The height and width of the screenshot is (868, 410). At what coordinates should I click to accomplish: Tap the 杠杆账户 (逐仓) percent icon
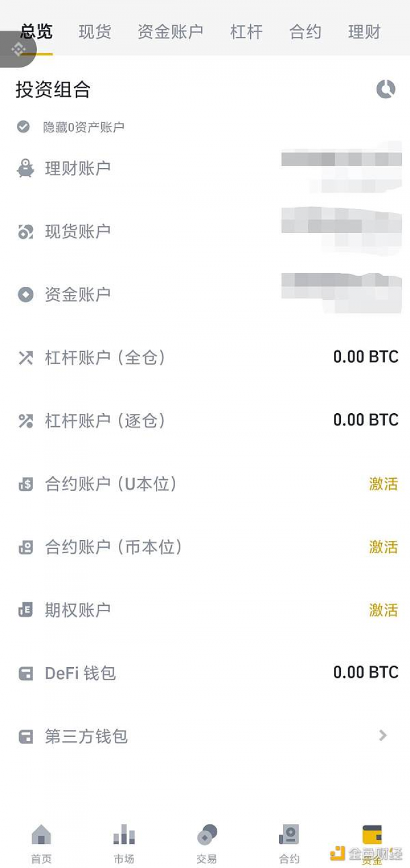tap(25, 421)
